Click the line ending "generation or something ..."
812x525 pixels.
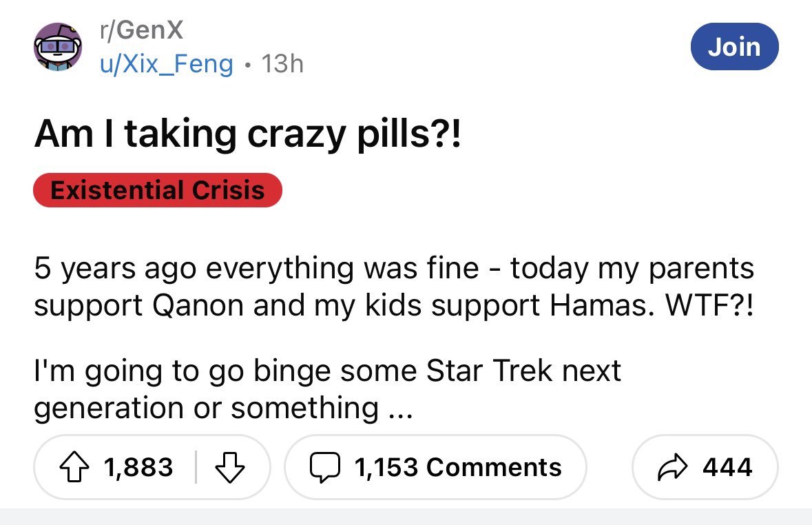pyautogui.click(x=224, y=407)
